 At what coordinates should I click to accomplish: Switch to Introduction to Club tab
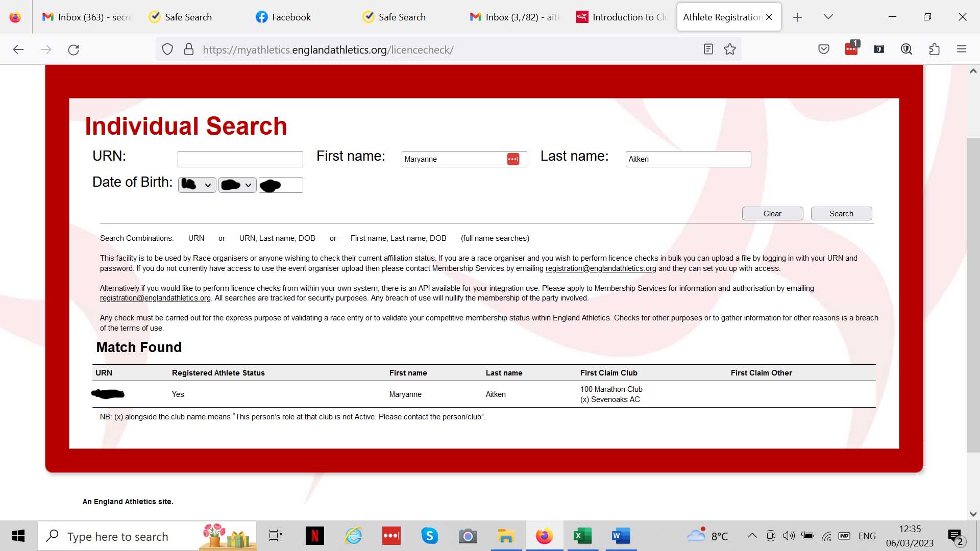point(621,17)
